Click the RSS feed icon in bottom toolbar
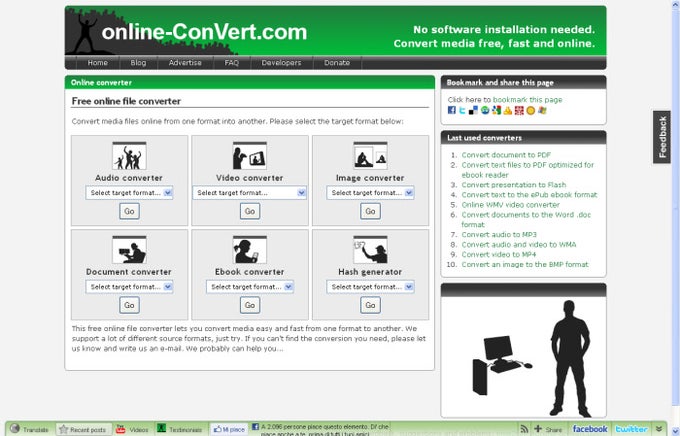Image resolution: width=680 pixels, height=436 pixels. [524, 429]
